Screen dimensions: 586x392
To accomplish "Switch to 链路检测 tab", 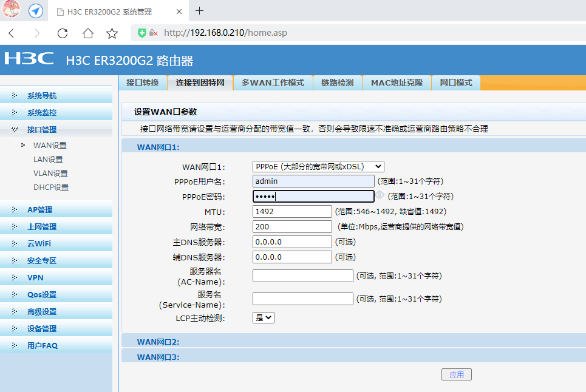I will click(x=338, y=83).
